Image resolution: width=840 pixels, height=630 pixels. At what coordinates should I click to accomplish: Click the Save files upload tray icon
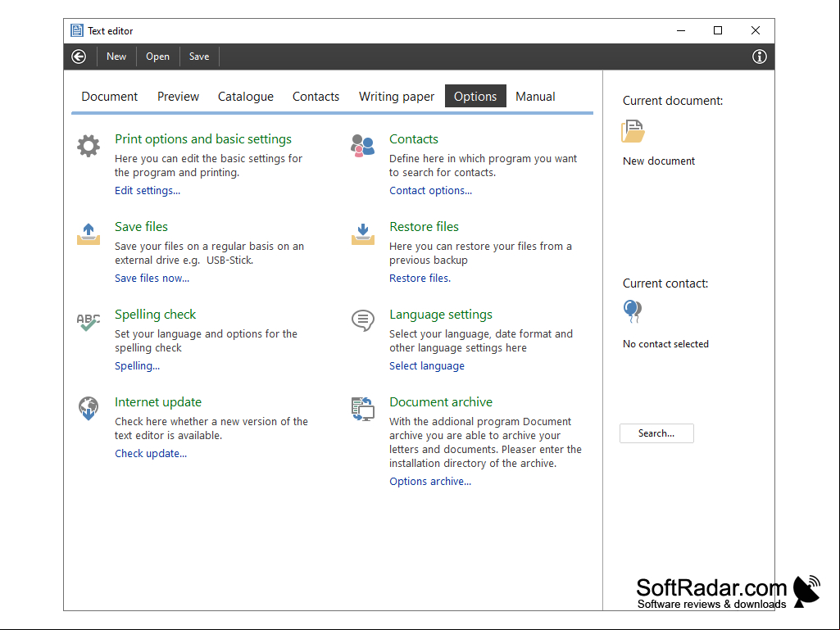click(x=89, y=234)
